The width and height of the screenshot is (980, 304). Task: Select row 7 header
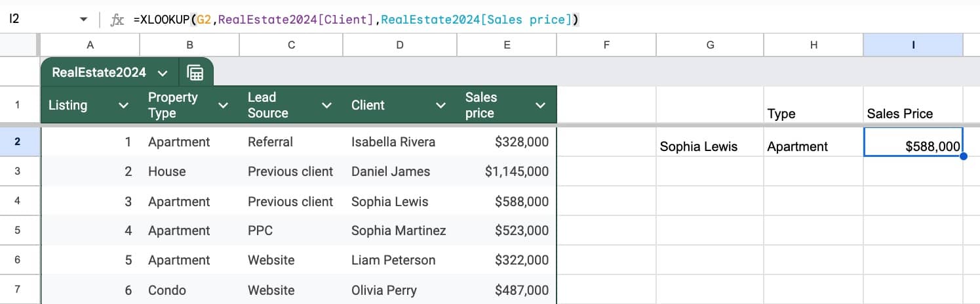click(18, 290)
